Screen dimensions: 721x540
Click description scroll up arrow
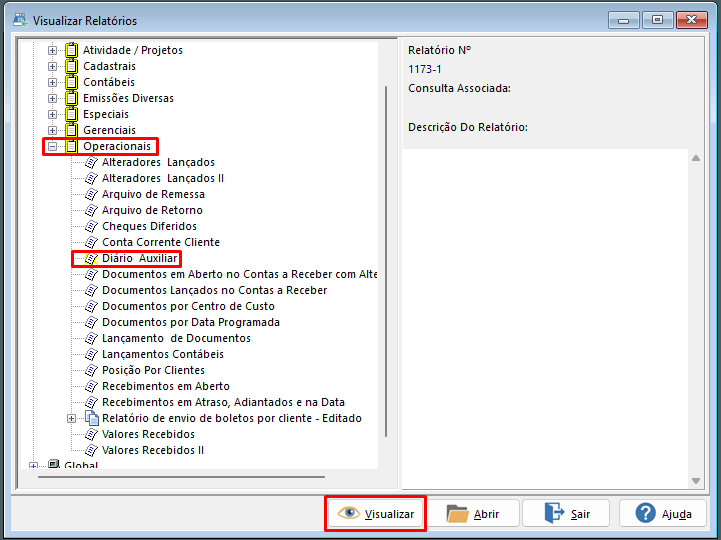(696, 158)
